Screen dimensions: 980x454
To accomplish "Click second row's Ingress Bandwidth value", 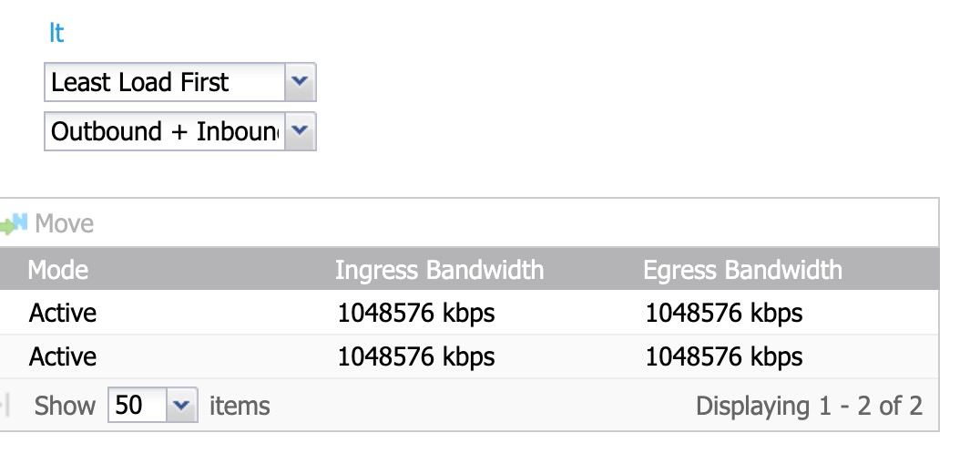I will 416,356.
